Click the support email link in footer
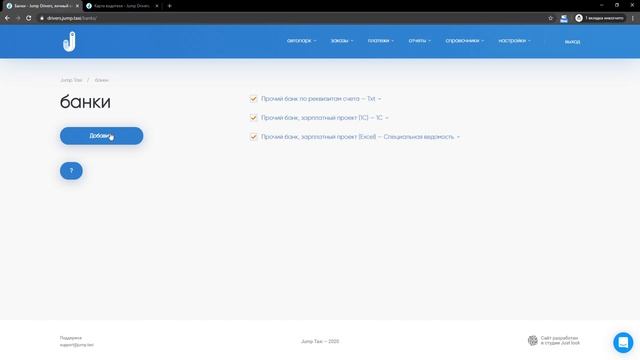The width and height of the screenshot is (640, 360). [x=77, y=345]
